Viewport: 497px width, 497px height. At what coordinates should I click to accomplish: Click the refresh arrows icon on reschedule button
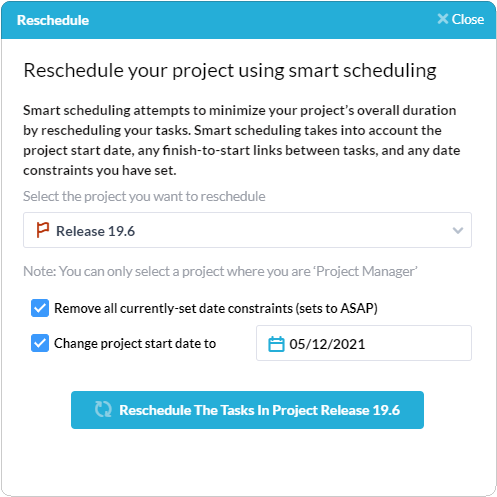[x=103, y=409]
